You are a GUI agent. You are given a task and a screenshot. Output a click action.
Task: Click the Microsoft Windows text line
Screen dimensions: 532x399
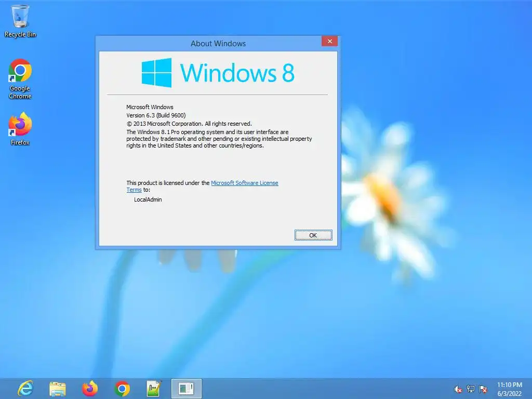[150, 107]
